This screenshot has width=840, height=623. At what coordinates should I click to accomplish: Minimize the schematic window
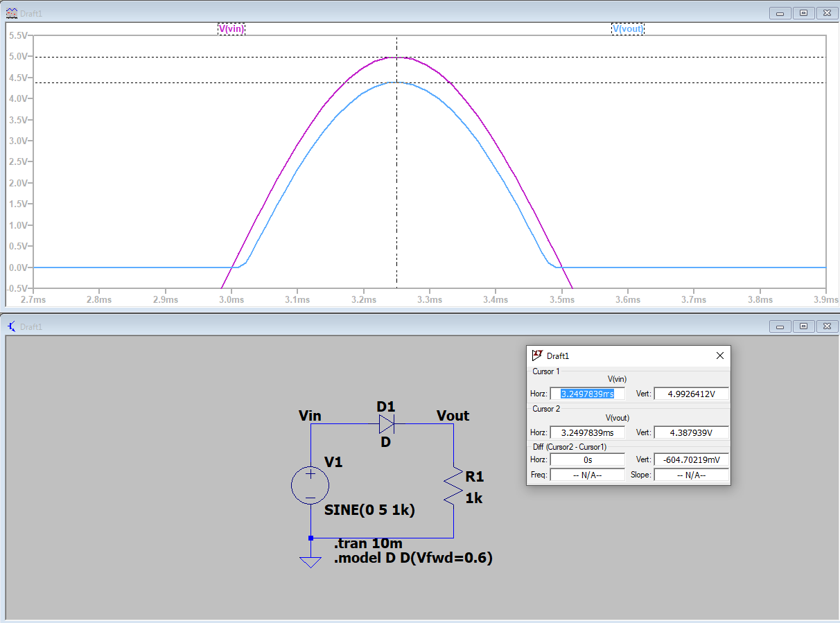780,326
